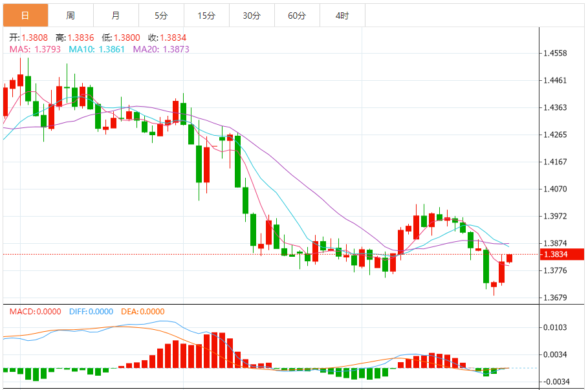Screen dimensions: 588x390
Task: Click the 1.4265 price axis label
Action: (x=556, y=135)
